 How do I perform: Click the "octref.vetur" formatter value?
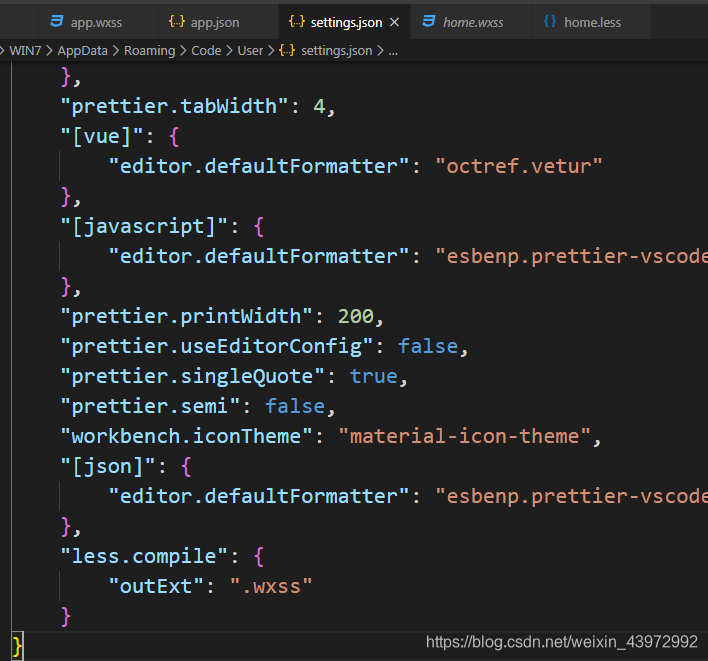[519, 167]
